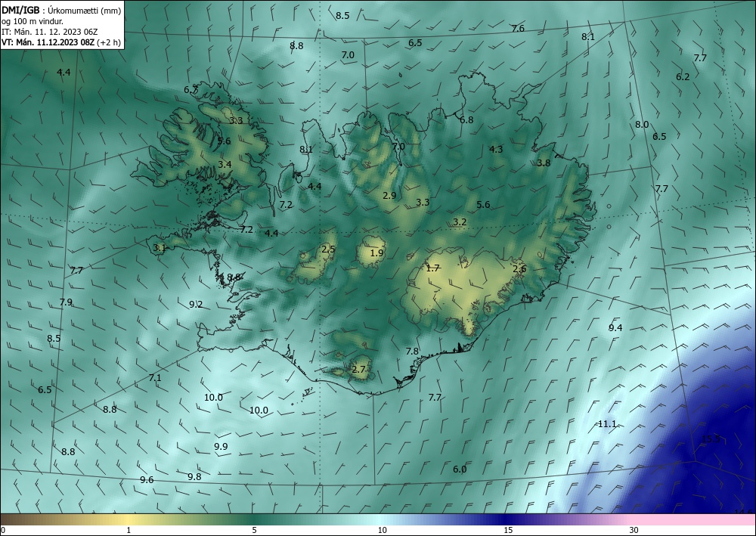Click the 7.8 value label on the map

pos(412,352)
